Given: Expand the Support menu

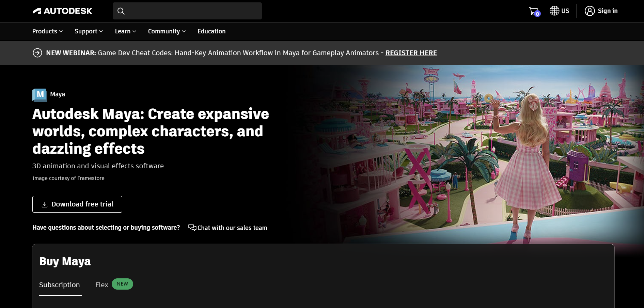Looking at the screenshot, I should (89, 31).
